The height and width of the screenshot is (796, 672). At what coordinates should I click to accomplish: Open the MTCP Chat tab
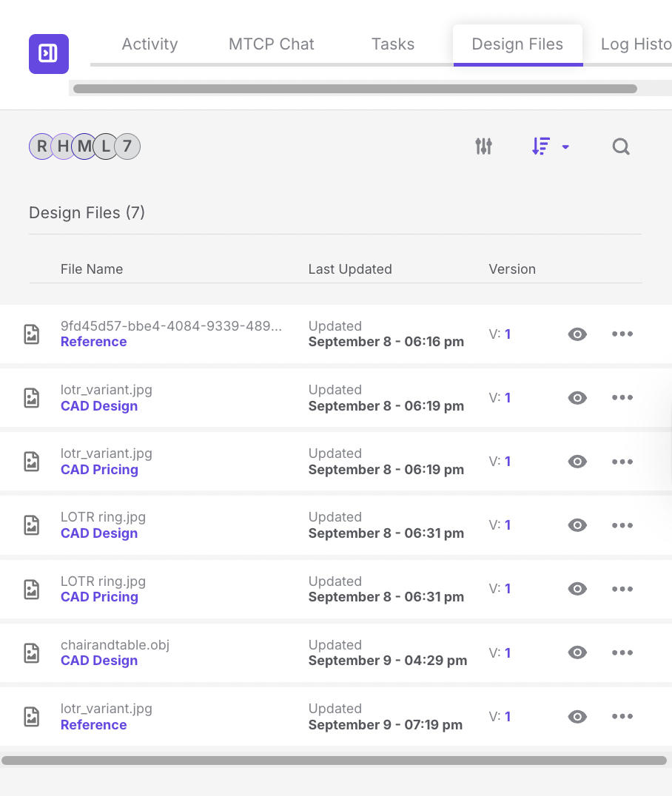point(271,44)
